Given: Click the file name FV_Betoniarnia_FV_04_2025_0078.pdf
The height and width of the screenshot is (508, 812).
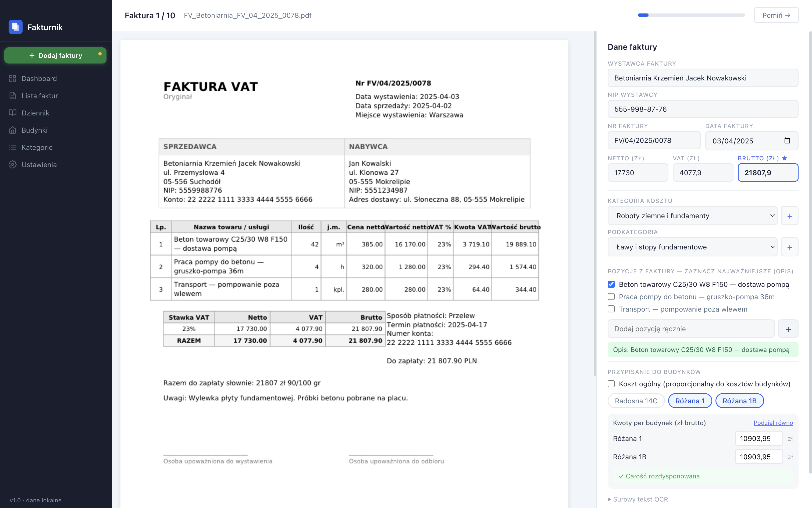Looking at the screenshot, I should point(248,15).
